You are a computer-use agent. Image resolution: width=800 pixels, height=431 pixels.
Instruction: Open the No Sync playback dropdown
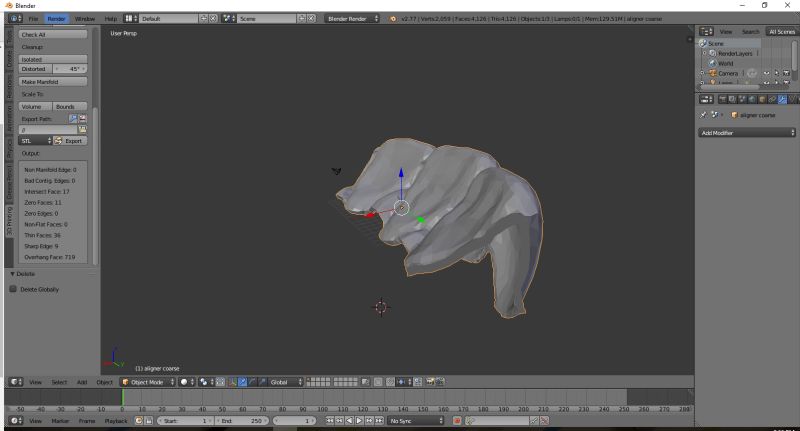(x=416, y=421)
